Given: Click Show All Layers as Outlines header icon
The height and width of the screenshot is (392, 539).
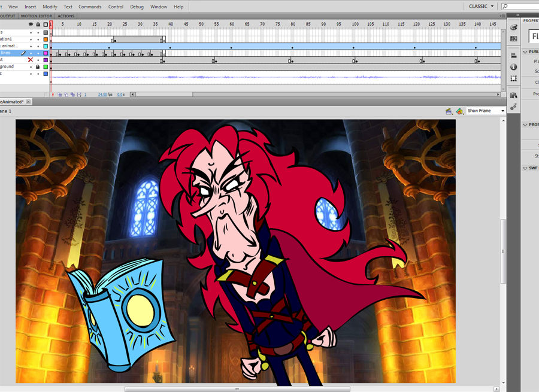Looking at the screenshot, I should (46, 25).
